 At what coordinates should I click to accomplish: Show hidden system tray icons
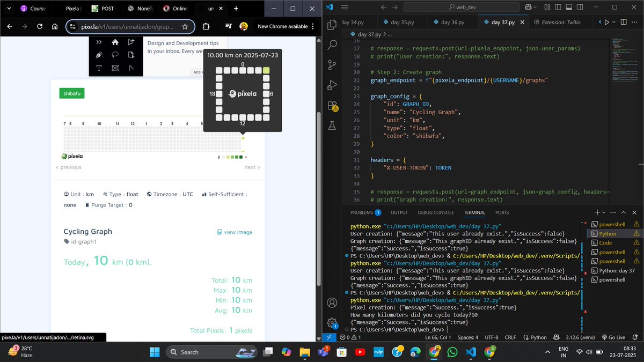tap(547, 352)
